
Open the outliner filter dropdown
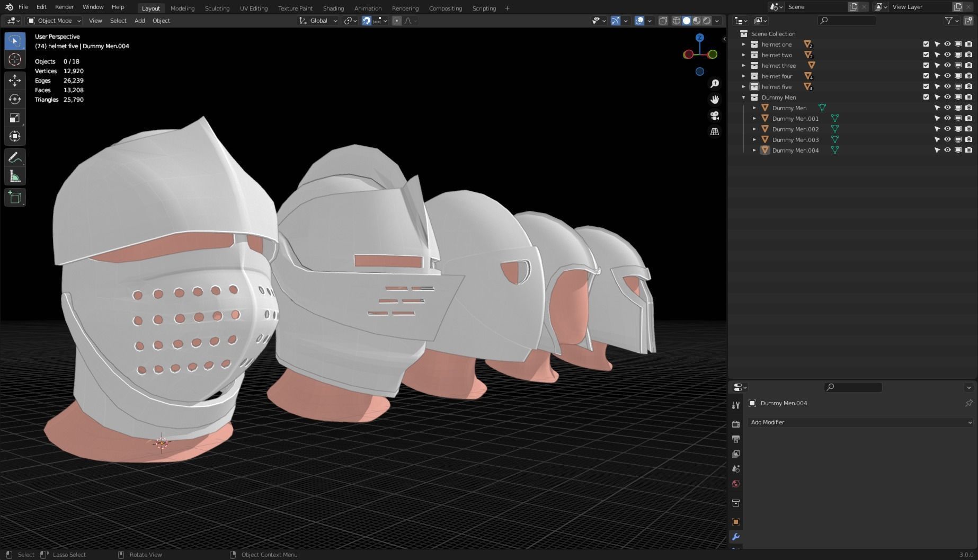click(x=952, y=21)
